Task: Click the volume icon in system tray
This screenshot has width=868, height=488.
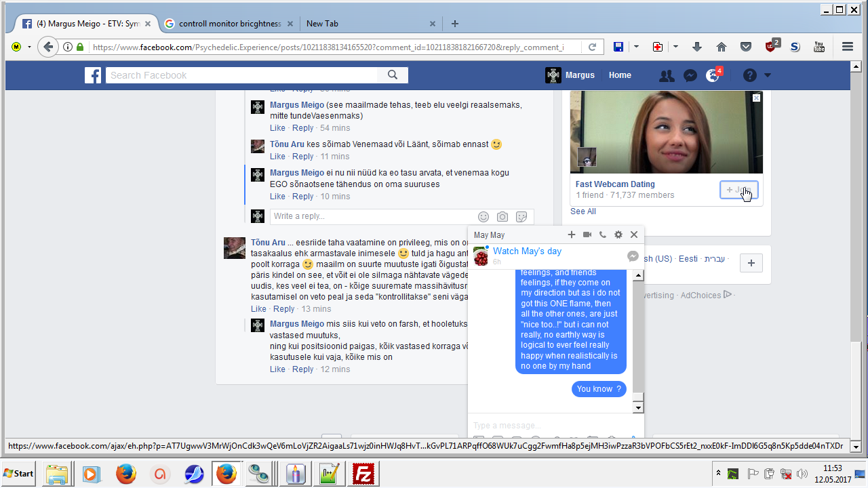Action: [802, 473]
